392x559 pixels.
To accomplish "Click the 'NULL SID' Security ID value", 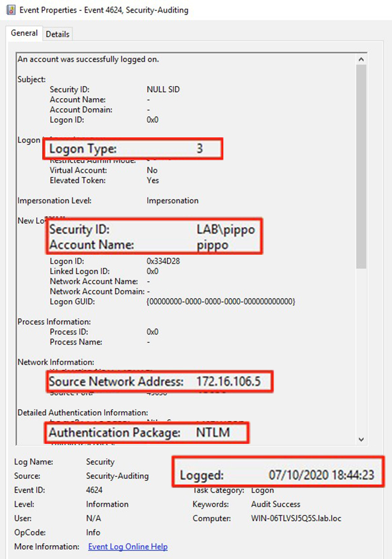I will [163, 90].
